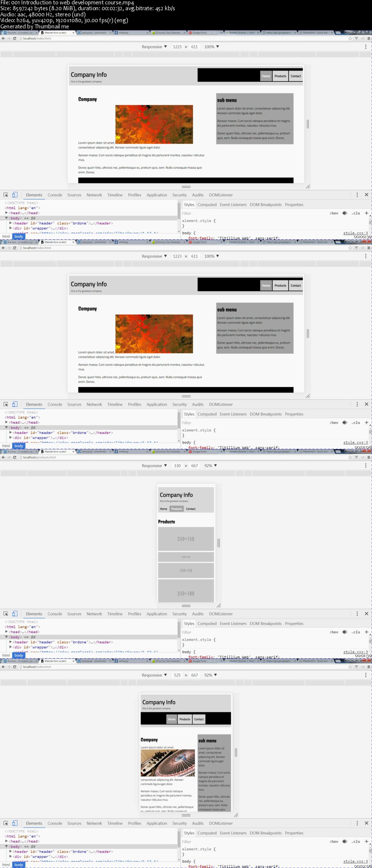Click body breadcrumb in the 00:01:00 frame
The height and width of the screenshot is (868, 372).
19,446
